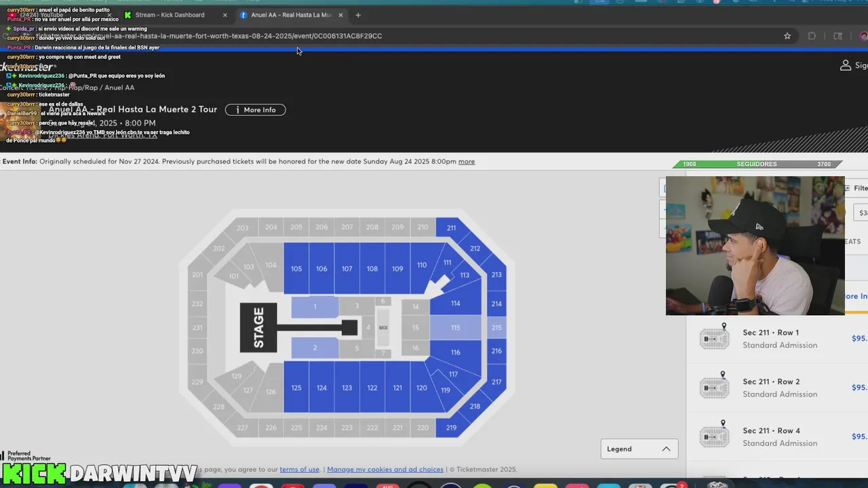Select section 109 on the seat map
868x488 pixels.
coord(397,268)
